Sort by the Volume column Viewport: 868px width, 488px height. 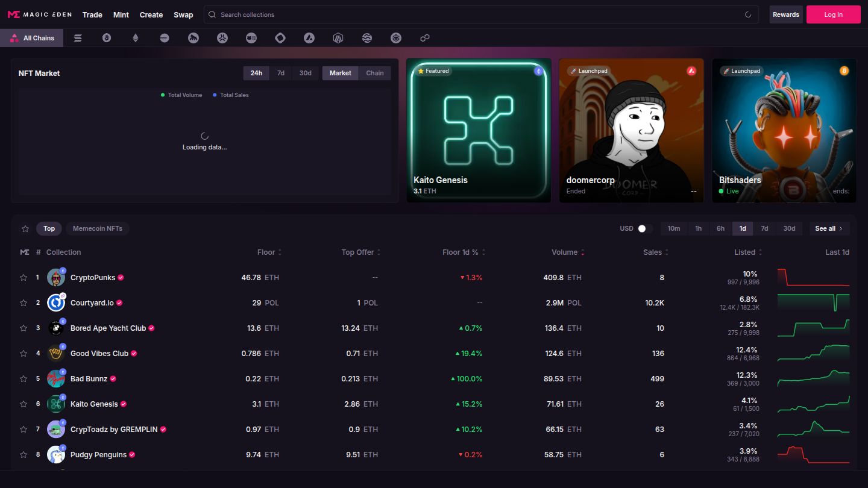[x=568, y=252]
